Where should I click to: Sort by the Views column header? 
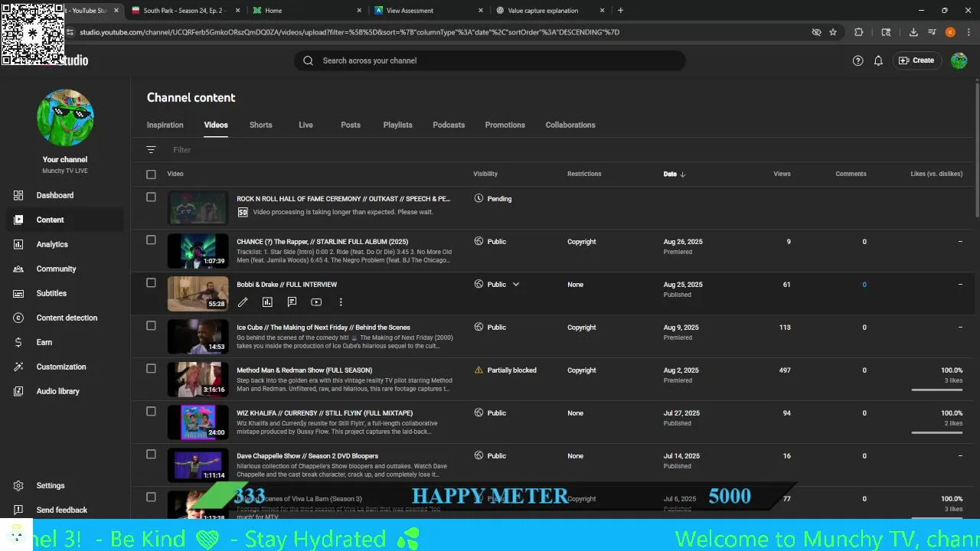pos(782,174)
